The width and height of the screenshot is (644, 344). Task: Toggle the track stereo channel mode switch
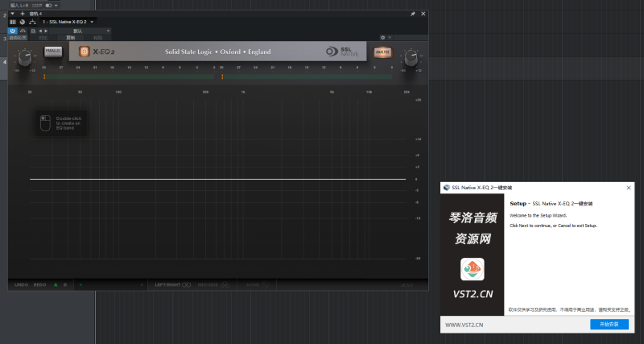[48, 6]
